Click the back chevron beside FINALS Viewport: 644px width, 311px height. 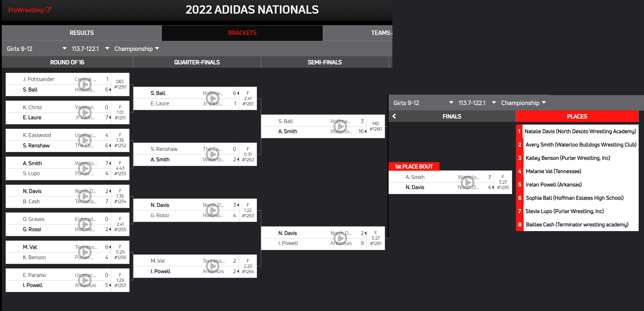(x=394, y=116)
